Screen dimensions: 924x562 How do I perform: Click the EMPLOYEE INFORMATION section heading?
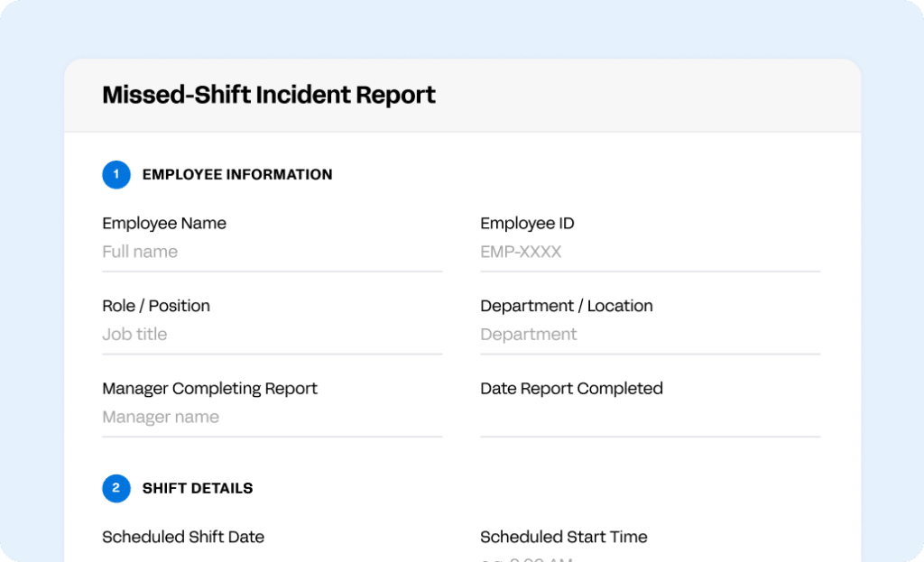pyautogui.click(x=237, y=175)
